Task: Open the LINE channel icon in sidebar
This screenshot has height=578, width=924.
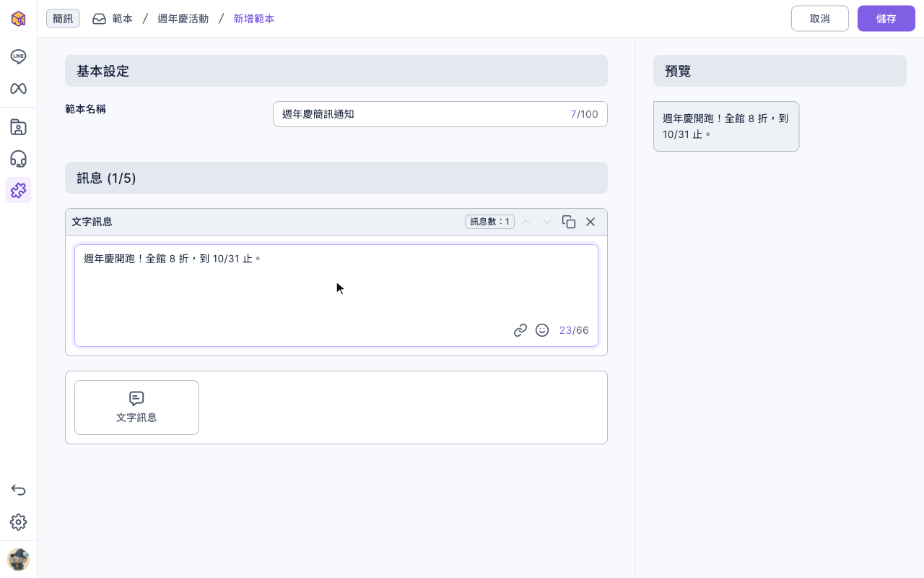Action: (x=18, y=56)
